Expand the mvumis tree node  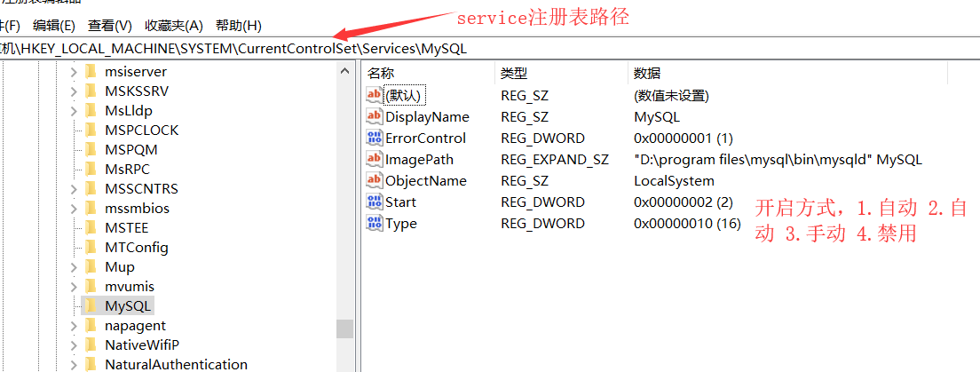(74, 287)
